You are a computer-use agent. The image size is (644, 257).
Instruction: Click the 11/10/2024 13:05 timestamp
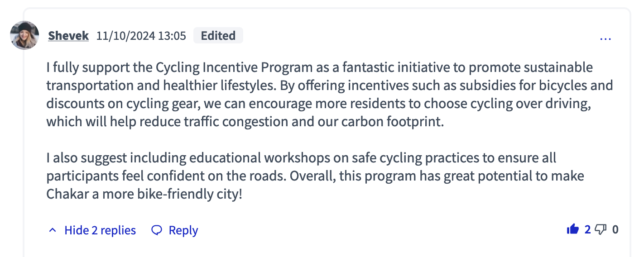141,36
